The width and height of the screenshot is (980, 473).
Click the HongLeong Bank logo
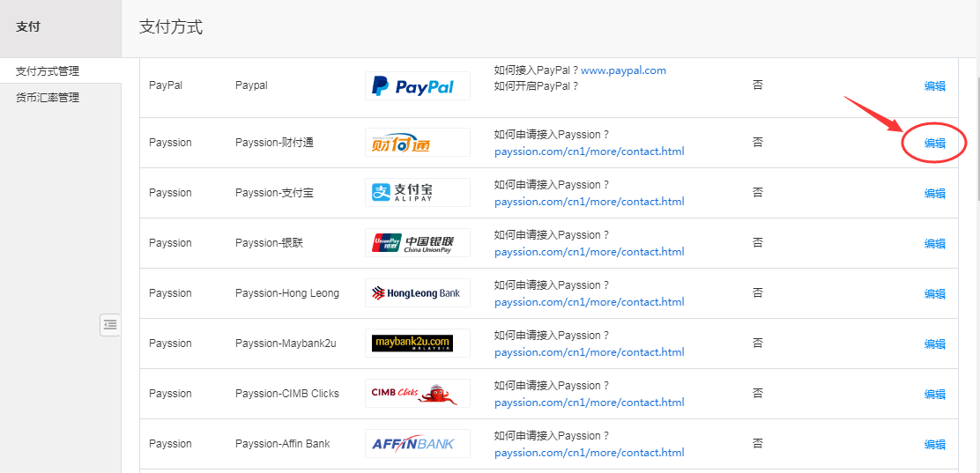[417, 293]
